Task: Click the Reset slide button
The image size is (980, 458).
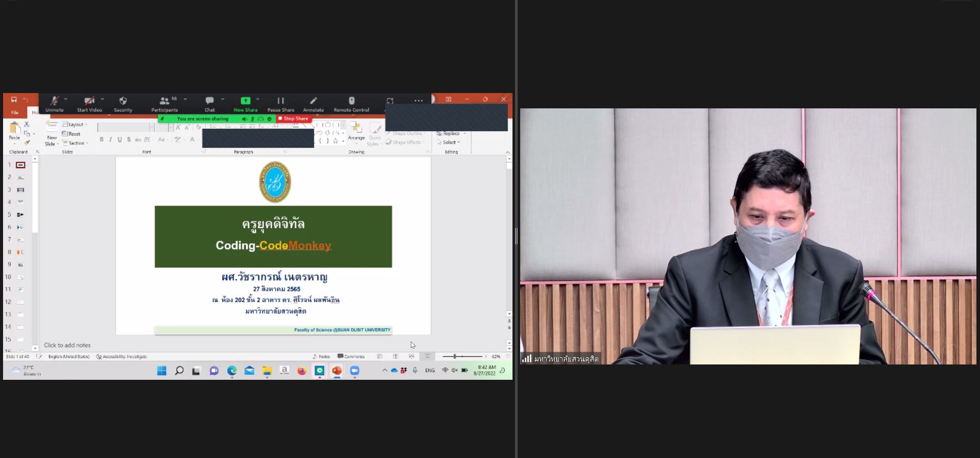Action: [x=71, y=134]
